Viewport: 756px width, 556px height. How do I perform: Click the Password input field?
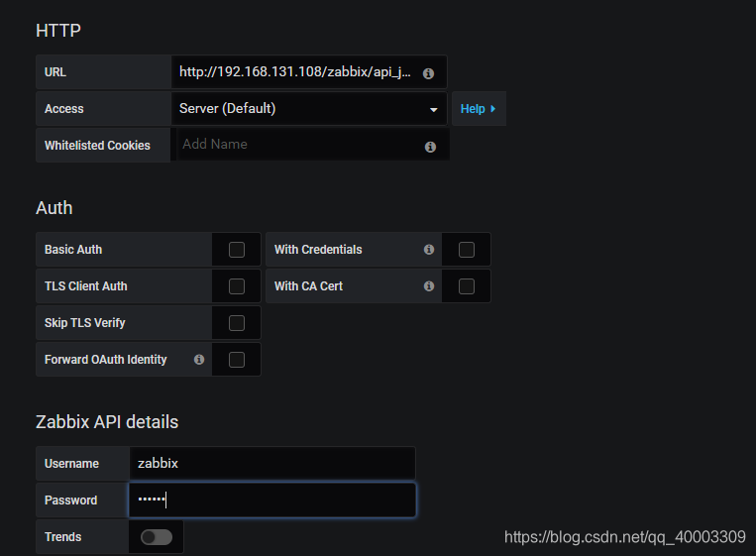272,500
